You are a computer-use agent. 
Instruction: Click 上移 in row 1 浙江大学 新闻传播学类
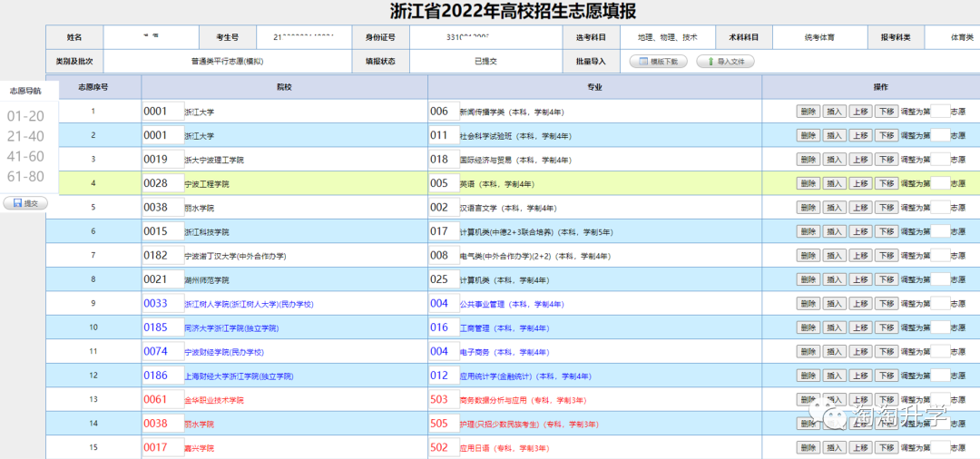click(x=860, y=112)
